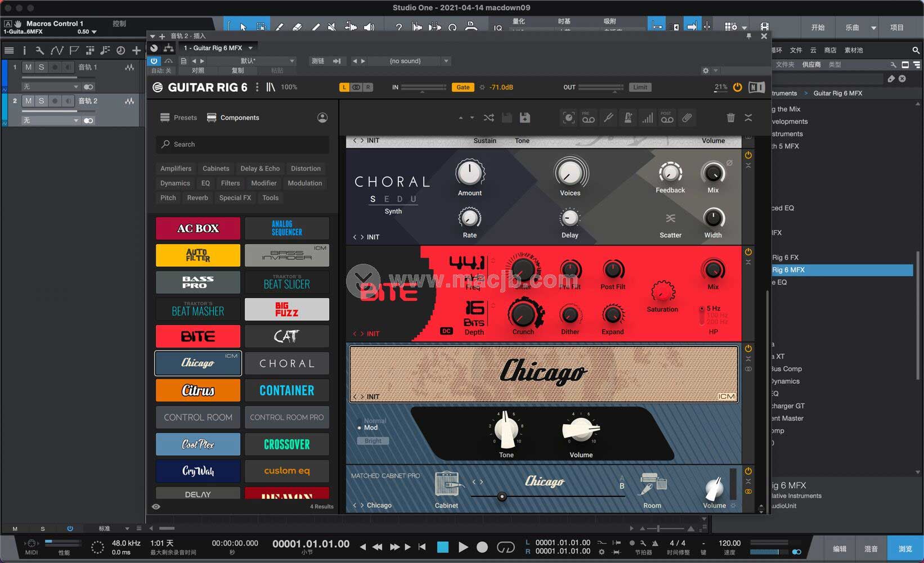The height and width of the screenshot is (563, 924).
Task: Click the NI logo in Guitar Rig header
Action: pos(757,87)
